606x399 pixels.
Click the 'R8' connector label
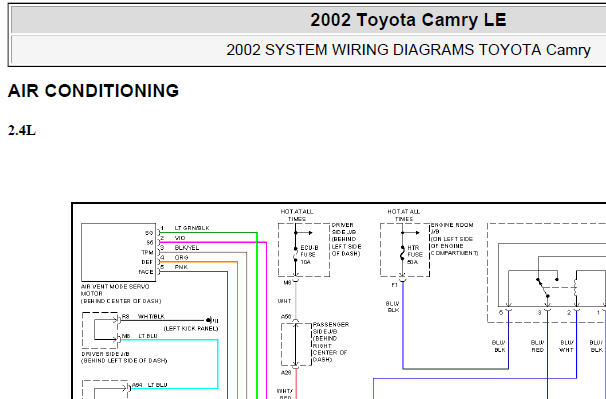pyautogui.click(x=126, y=317)
